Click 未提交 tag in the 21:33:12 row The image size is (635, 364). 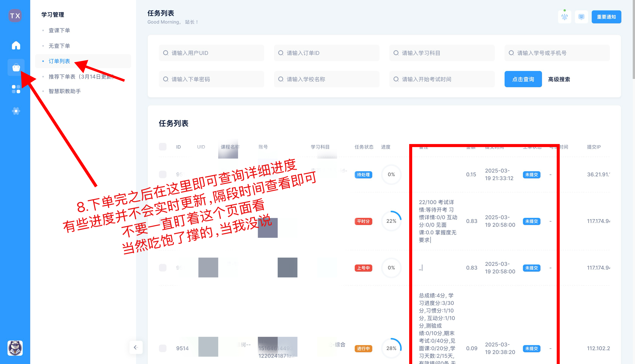(531, 174)
